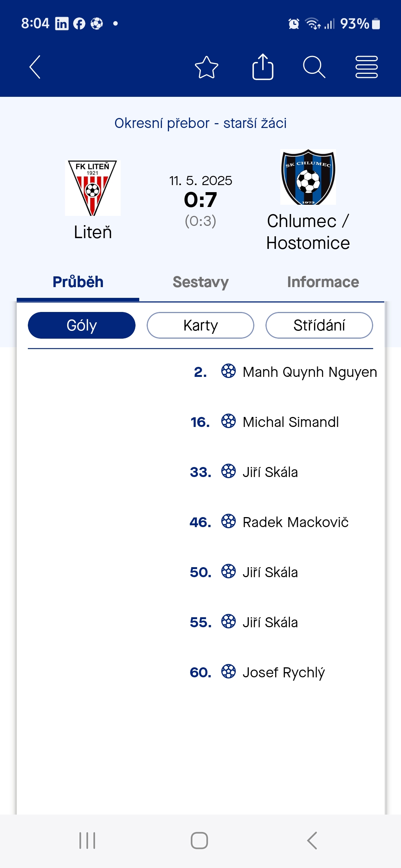Viewport: 401px width, 868px height.
Task: Open the share icon
Action: (263, 67)
